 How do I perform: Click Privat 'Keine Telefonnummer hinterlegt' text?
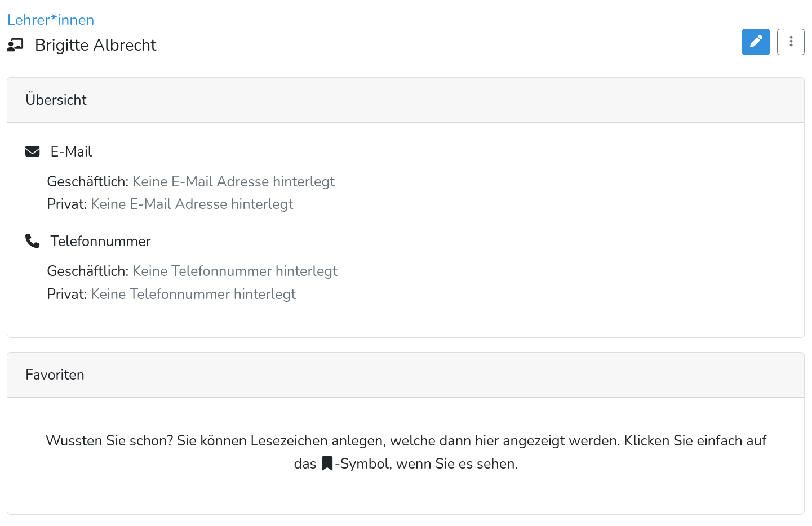click(193, 294)
